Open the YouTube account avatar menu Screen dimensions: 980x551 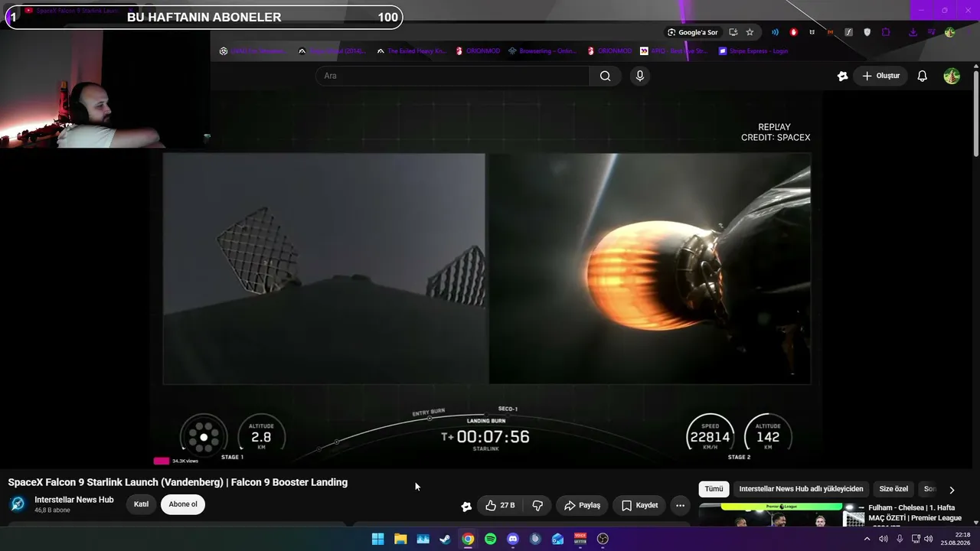(x=952, y=76)
